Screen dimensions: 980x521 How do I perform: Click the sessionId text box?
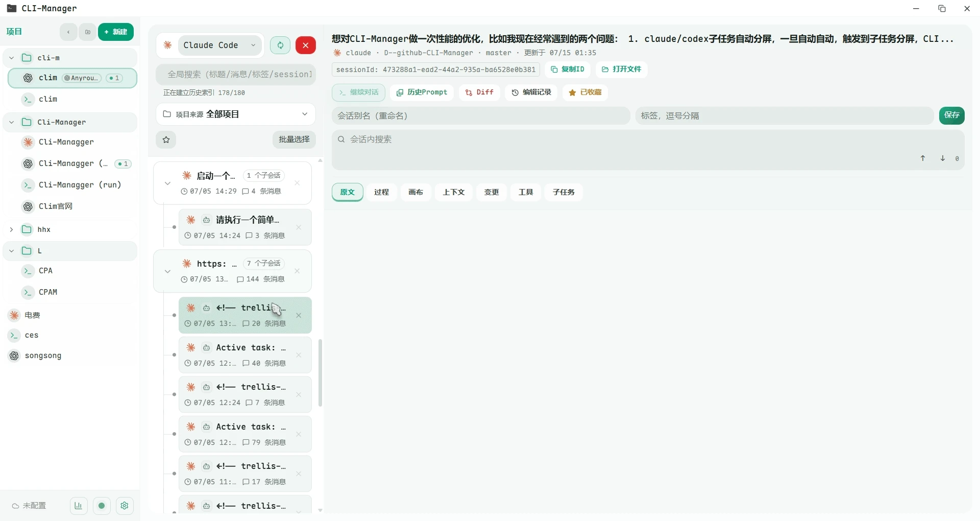pyautogui.click(x=436, y=69)
